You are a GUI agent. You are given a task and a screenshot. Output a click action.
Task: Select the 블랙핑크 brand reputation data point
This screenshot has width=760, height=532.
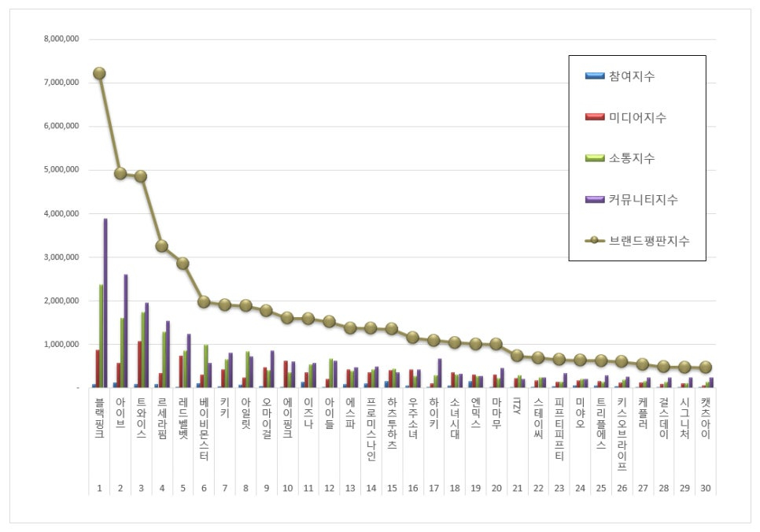tap(99, 73)
